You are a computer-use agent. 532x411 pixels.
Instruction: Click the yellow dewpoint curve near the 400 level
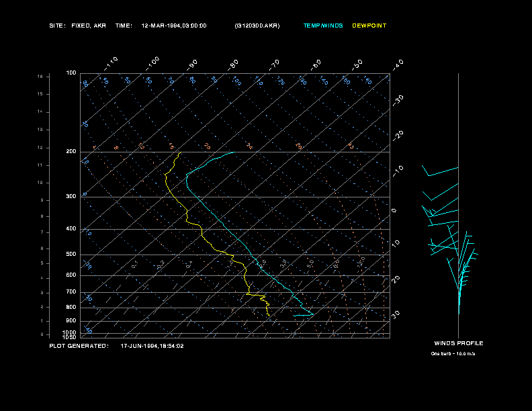pyautogui.click(x=202, y=229)
